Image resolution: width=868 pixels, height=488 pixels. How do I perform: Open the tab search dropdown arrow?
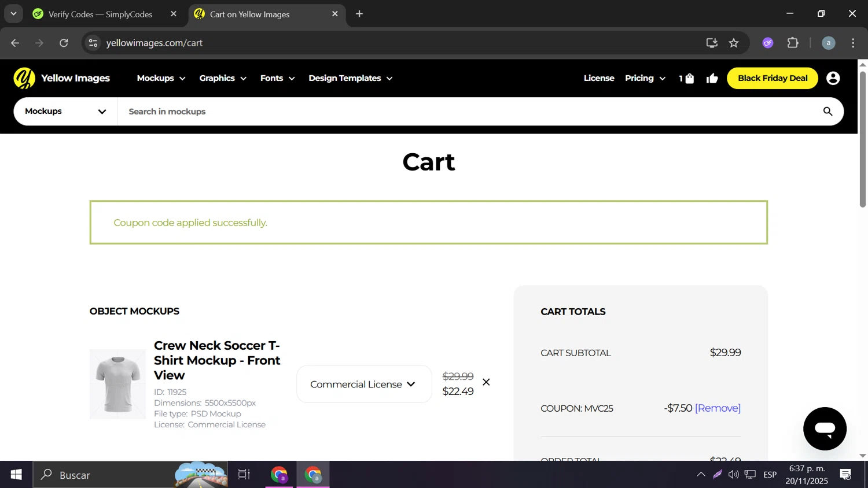[x=13, y=14]
